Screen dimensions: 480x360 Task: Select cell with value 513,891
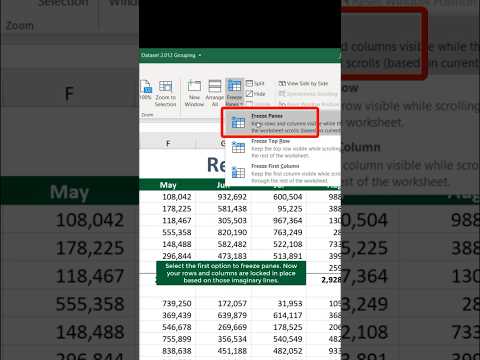click(280, 256)
